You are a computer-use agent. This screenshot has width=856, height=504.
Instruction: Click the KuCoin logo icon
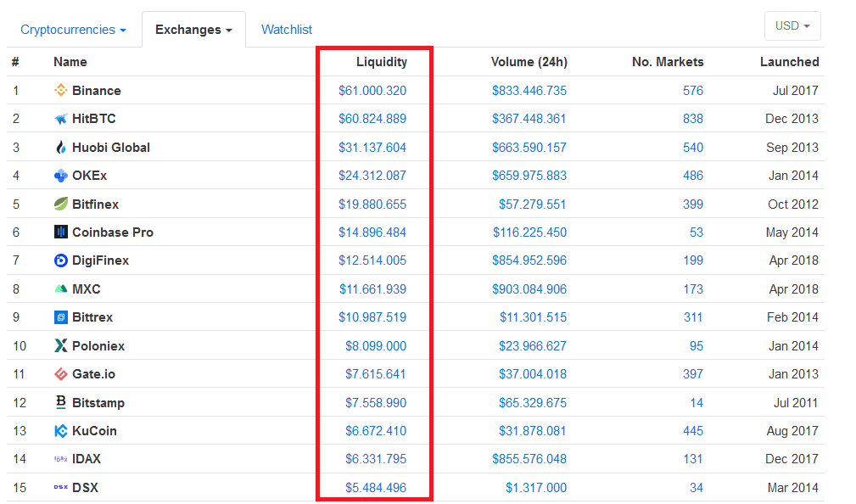point(60,431)
